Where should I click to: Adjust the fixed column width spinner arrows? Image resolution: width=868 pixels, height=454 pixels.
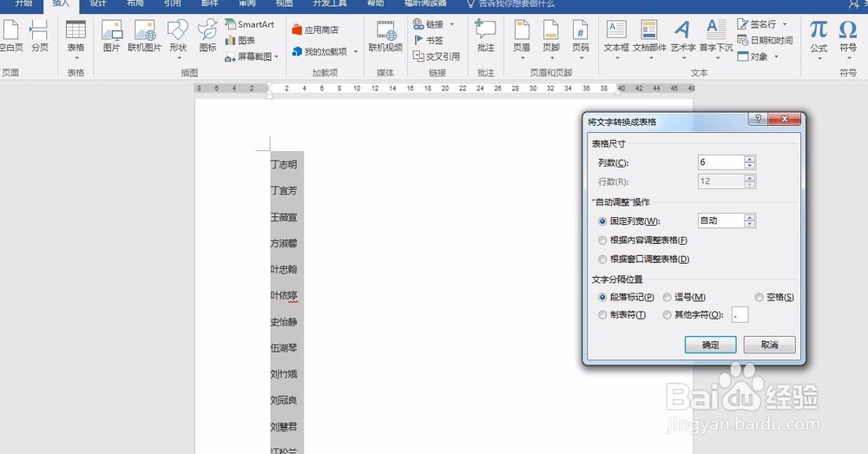[750, 220]
